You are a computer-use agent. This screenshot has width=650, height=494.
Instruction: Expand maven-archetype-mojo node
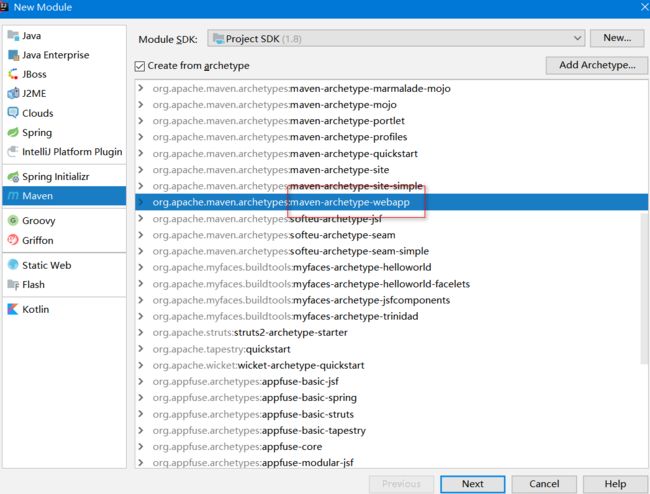(x=141, y=104)
